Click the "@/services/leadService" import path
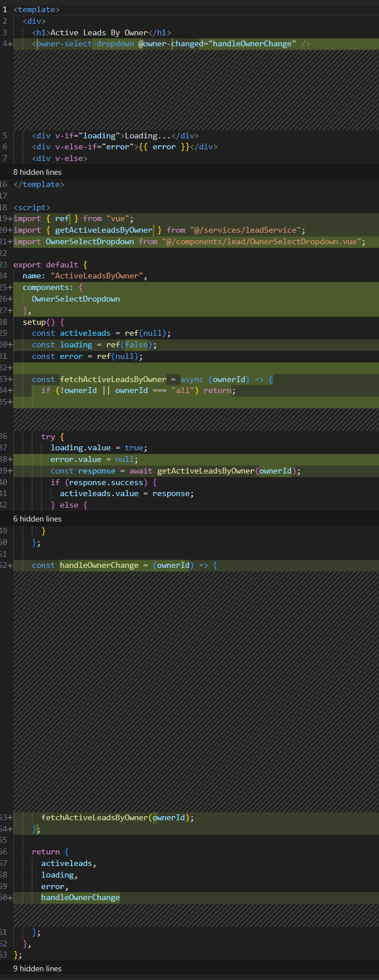 (x=245, y=230)
